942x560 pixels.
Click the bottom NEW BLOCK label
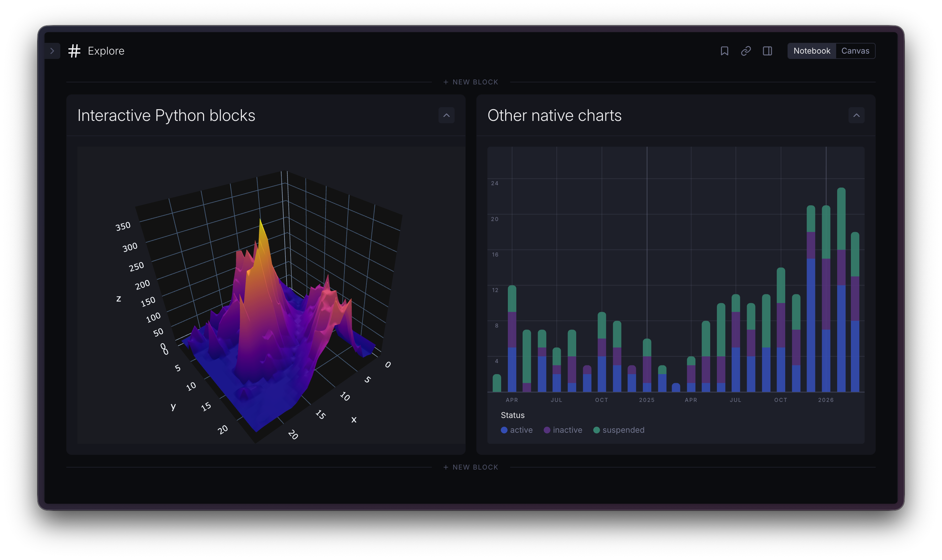pyautogui.click(x=475, y=467)
